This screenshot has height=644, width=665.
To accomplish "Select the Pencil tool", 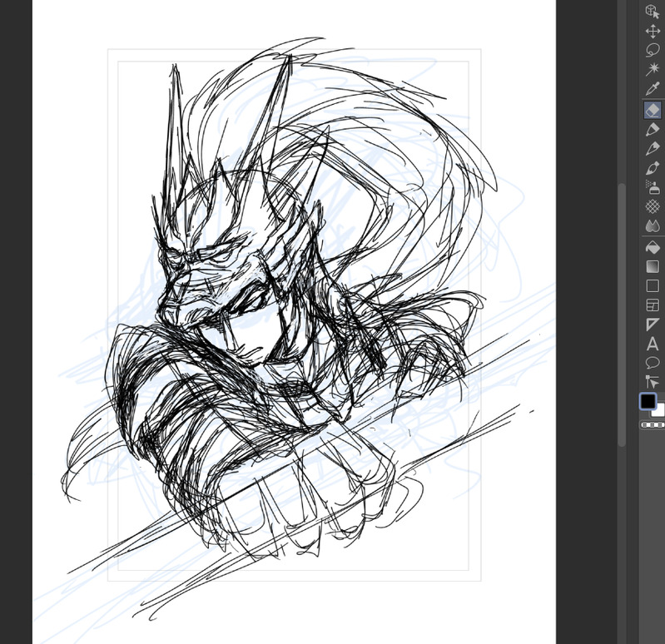I will coord(653,148).
